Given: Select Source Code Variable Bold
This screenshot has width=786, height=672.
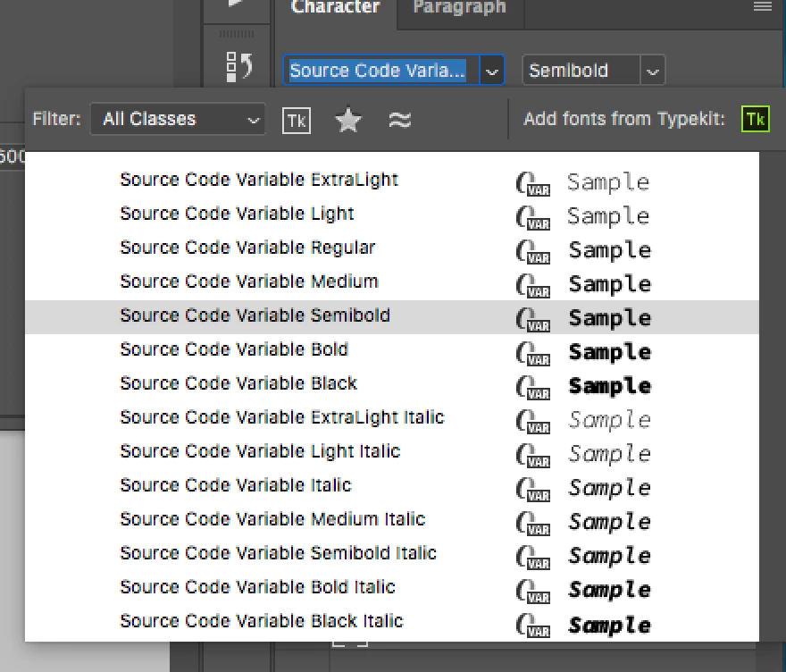Looking at the screenshot, I should tap(392, 350).
